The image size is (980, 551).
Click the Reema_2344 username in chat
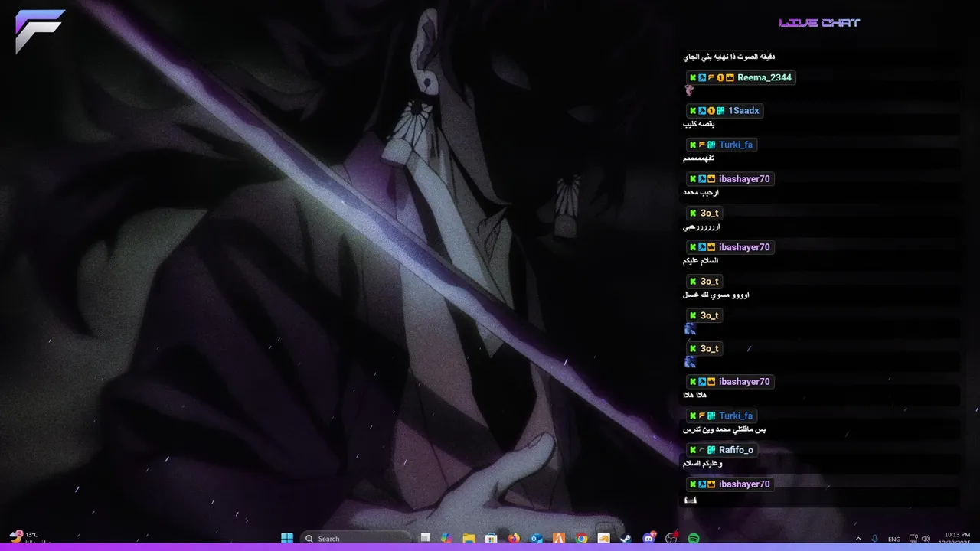pyautogui.click(x=764, y=77)
